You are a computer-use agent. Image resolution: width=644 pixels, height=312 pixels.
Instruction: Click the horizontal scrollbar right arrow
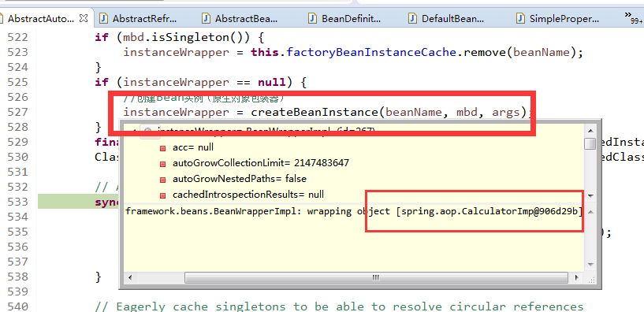coord(576,278)
